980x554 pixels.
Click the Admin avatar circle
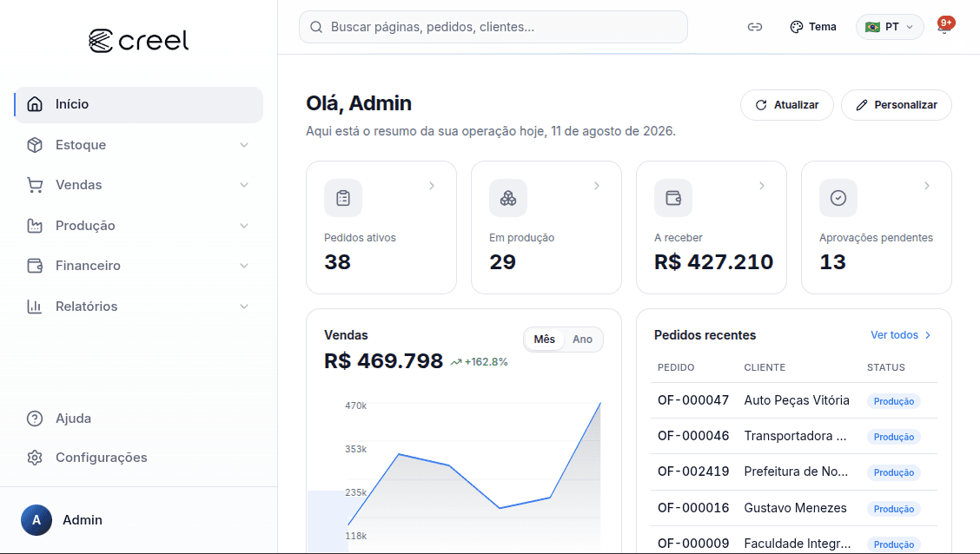pyautogui.click(x=36, y=520)
